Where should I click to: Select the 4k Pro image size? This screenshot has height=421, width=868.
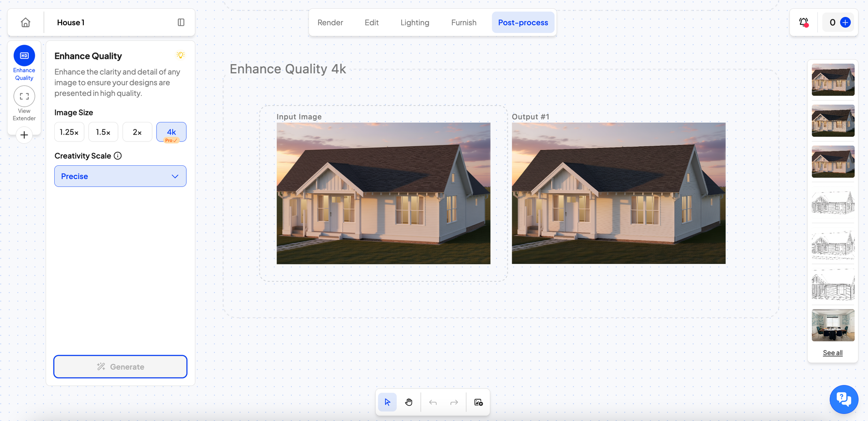pyautogui.click(x=171, y=132)
